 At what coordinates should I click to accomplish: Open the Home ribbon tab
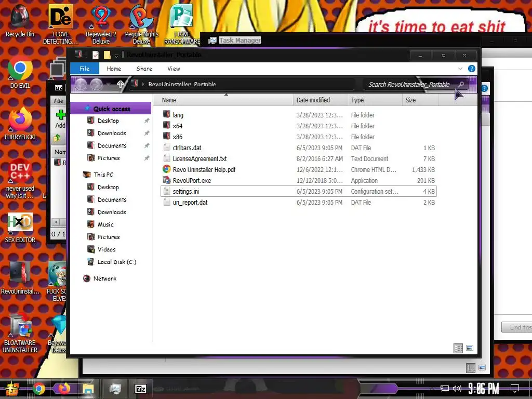tap(114, 69)
